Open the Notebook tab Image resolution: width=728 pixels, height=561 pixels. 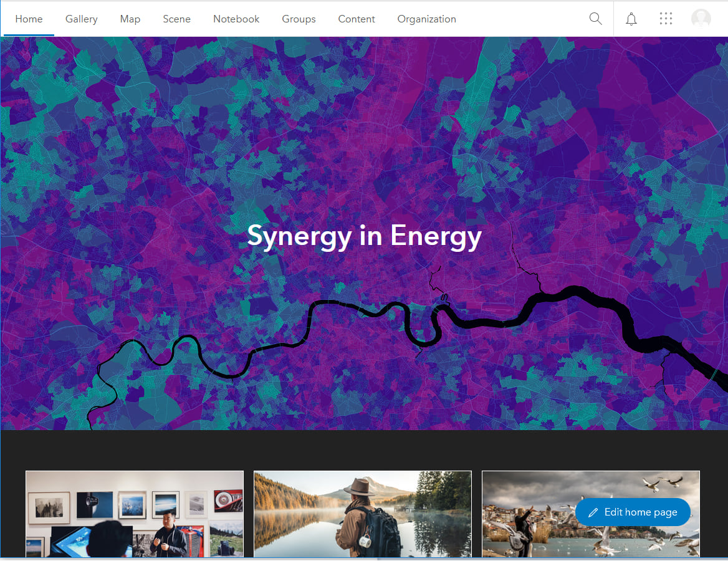pyautogui.click(x=236, y=19)
